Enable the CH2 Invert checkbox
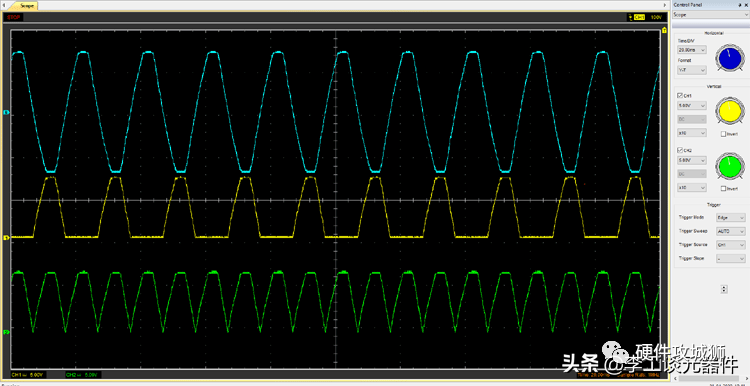Image resolution: width=750 pixels, height=386 pixels. 723,188
